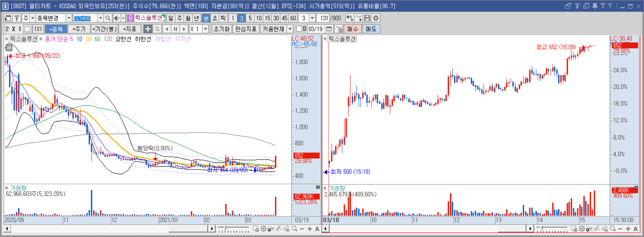Screen dimensions: 644x237
Task: Click the add-indicator candlestick icon in top toolbar
Action: (349, 18)
